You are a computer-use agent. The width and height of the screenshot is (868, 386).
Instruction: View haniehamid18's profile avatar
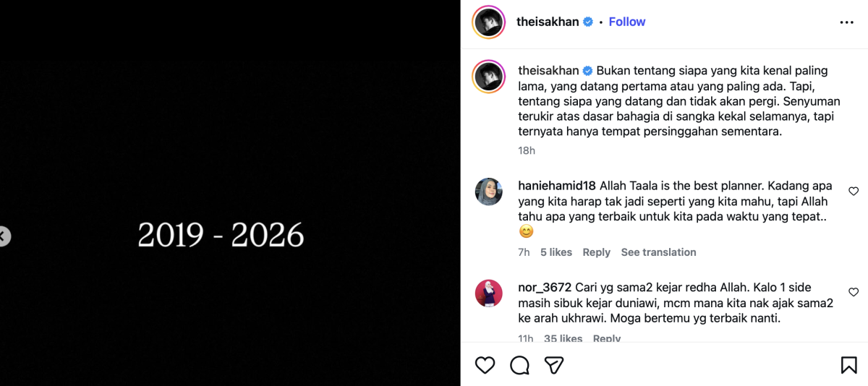pyautogui.click(x=488, y=192)
